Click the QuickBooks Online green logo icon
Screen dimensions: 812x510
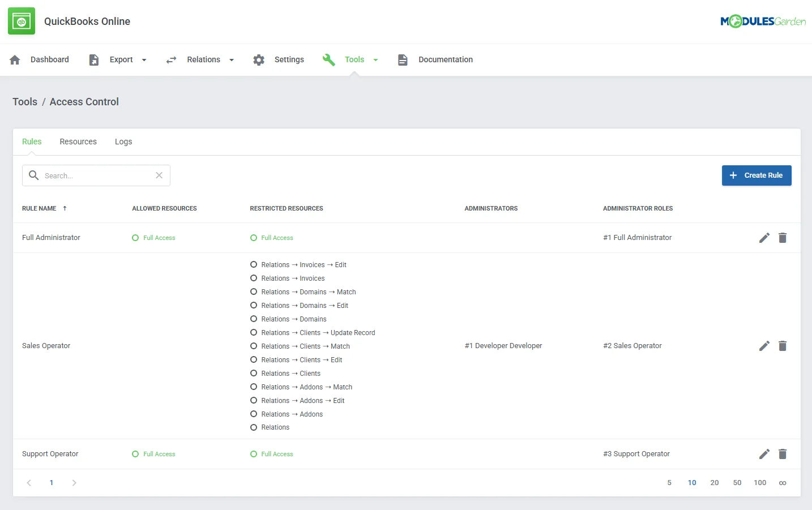[x=22, y=21]
